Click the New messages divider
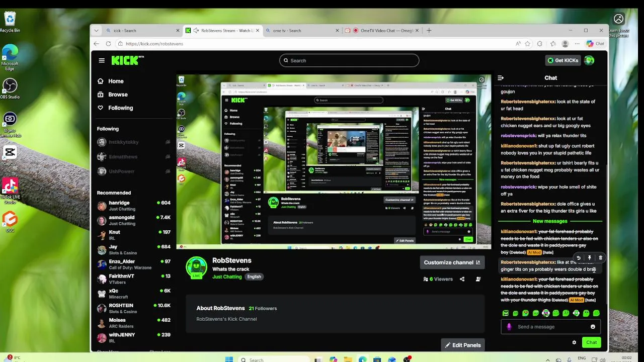Screen dimensions: 644x362 coord(550,221)
